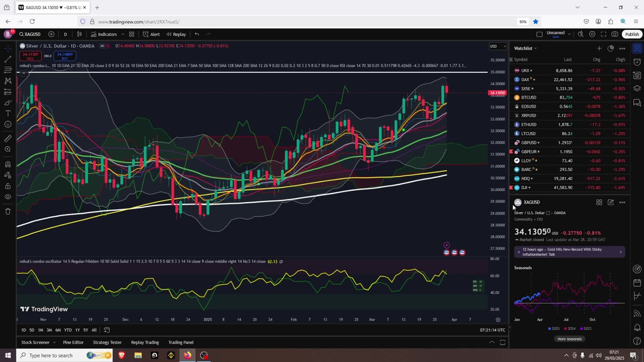The height and width of the screenshot is (362, 644).
Task: Select the crosshair cursor tool
Action: [8, 48]
